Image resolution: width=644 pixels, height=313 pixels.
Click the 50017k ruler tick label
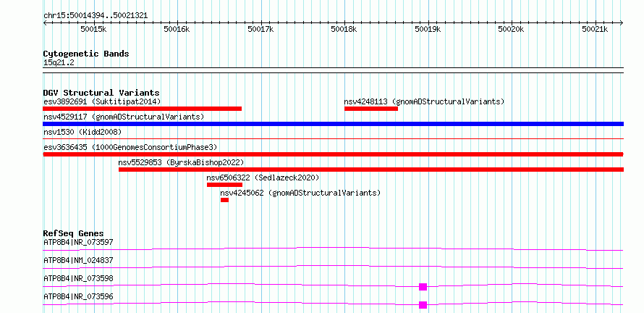point(260,29)
